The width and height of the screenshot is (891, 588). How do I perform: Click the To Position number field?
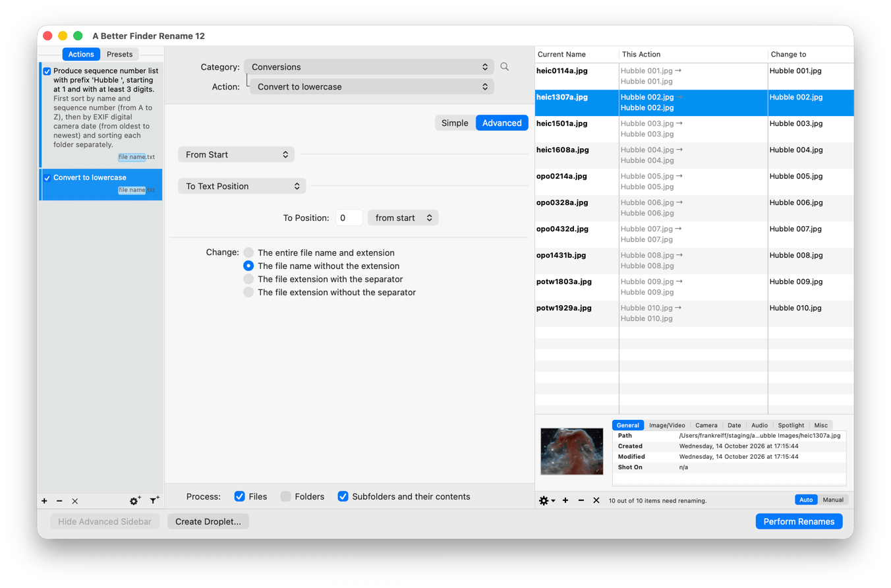pos(349,218)
